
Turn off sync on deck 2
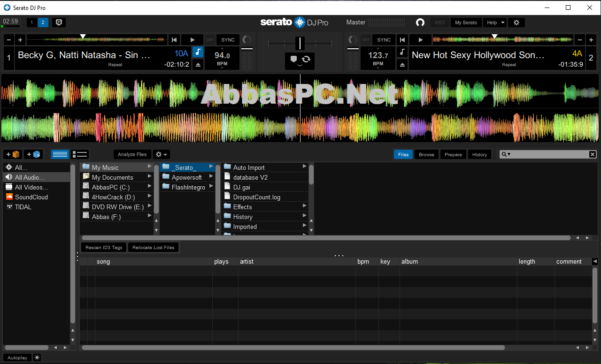pos(366,40)
